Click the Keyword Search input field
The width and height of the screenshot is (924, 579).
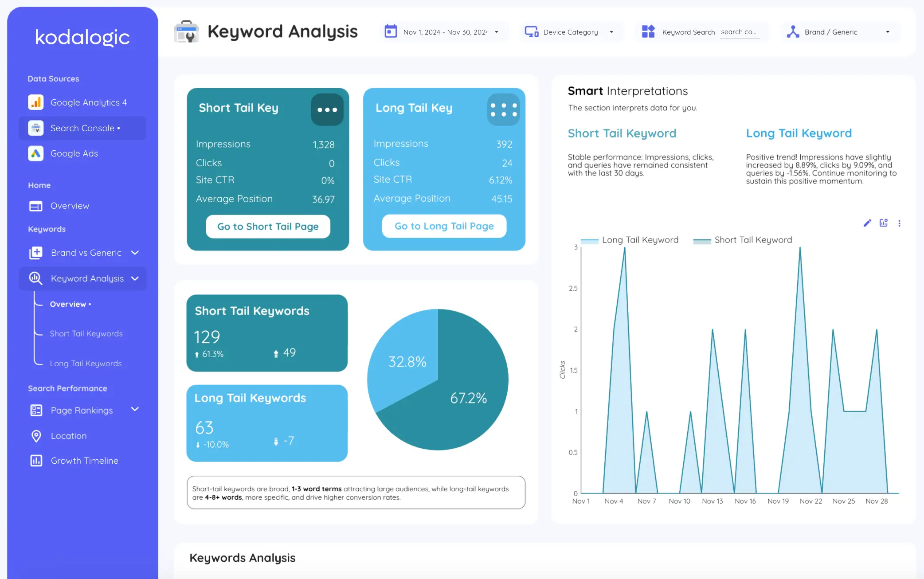[740, 32]
